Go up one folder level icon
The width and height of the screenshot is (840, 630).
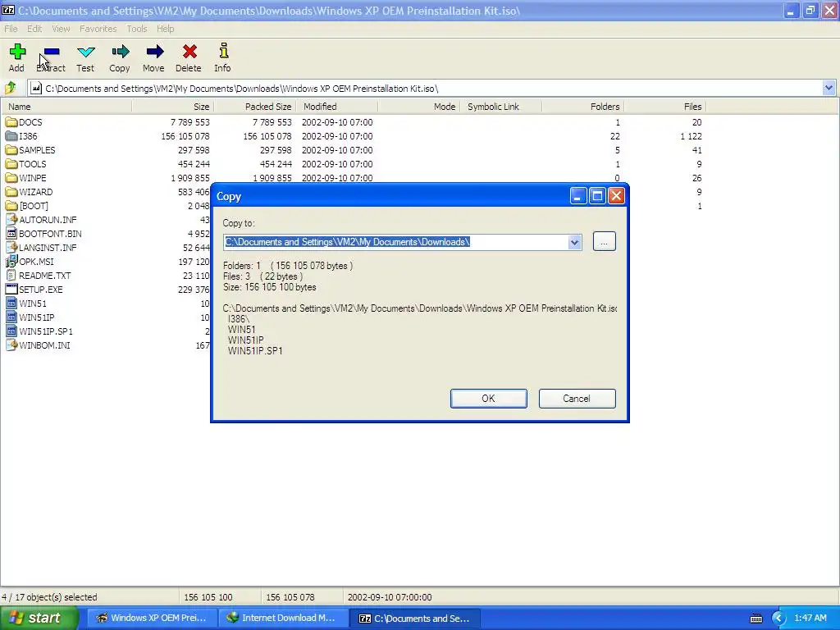point(10,88)
